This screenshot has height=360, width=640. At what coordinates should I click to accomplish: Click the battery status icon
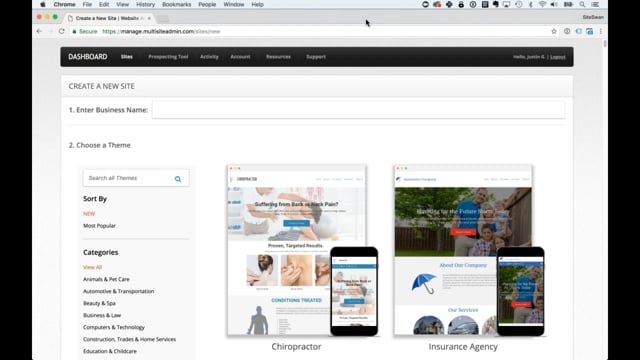[x=568, y=4]
